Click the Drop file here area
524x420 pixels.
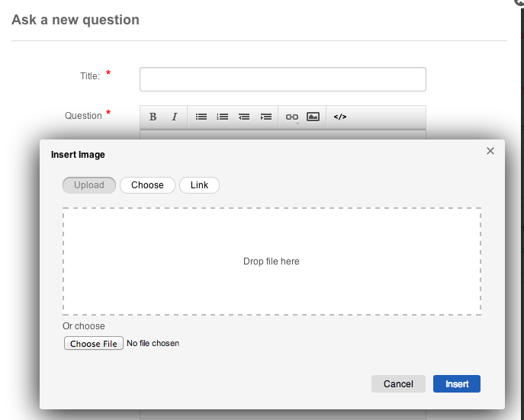(272, 261)
